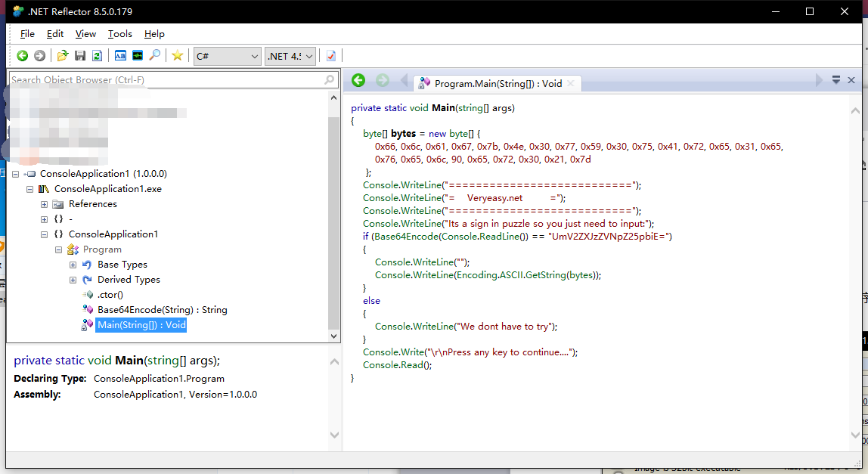
Task: Expand the {} - namespace node
Action: click(45, 219)
